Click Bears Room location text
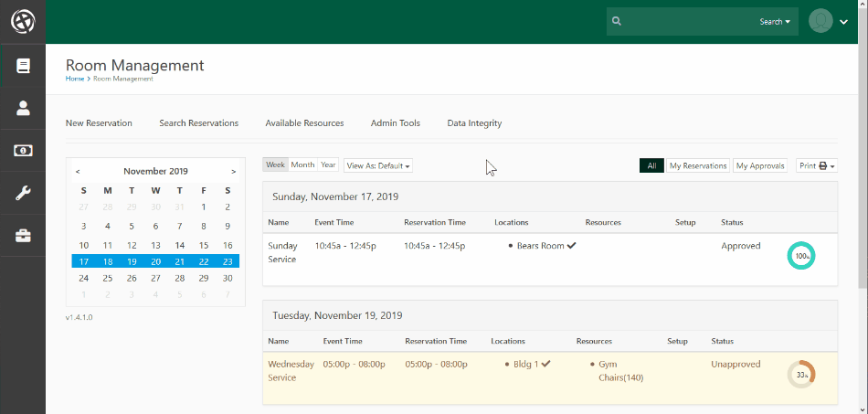 coord(540,246)
